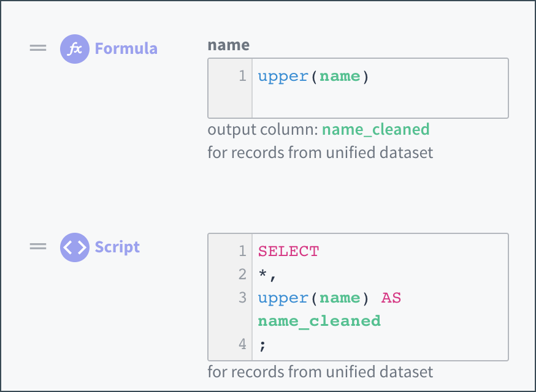The width and height of the screenshot is (536, 392).
Task: Grab the Script row drag handle
Action: 38,247
